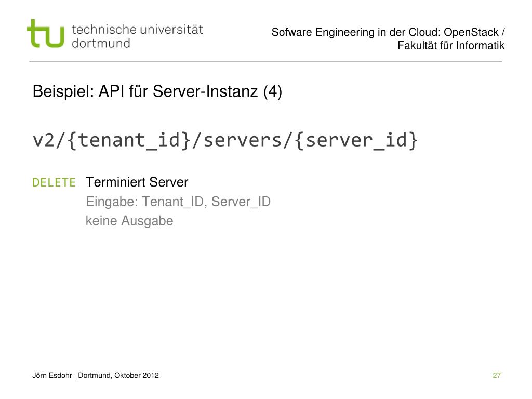Click the green TU Dortmund logo

[46, 33]
